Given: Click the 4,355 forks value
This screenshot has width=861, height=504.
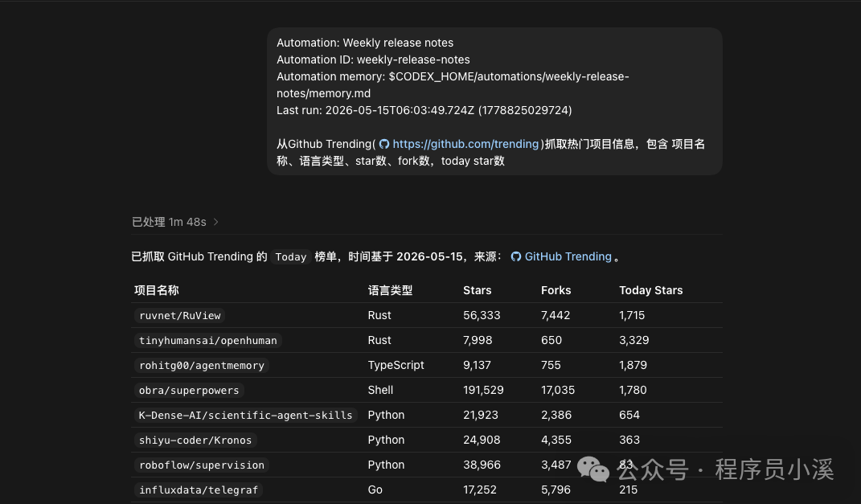Looking at the screenshot, I should point(556,440).
